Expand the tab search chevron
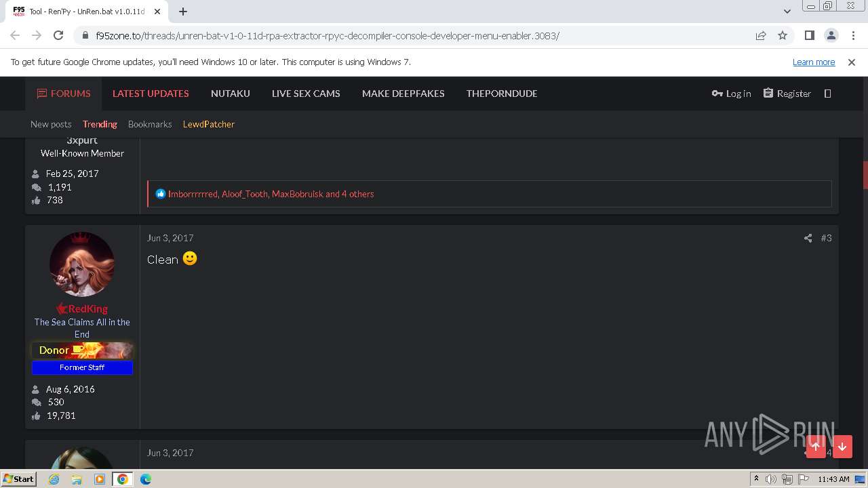The image size is (868, 488). pos(787,12)
